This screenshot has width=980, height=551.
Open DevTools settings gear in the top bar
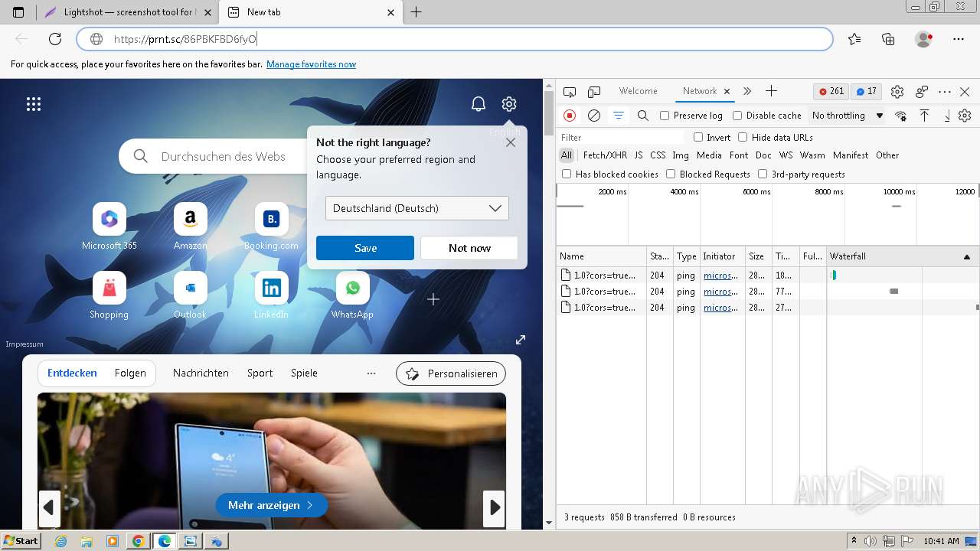pyautogui.click(x=897, y=92)
